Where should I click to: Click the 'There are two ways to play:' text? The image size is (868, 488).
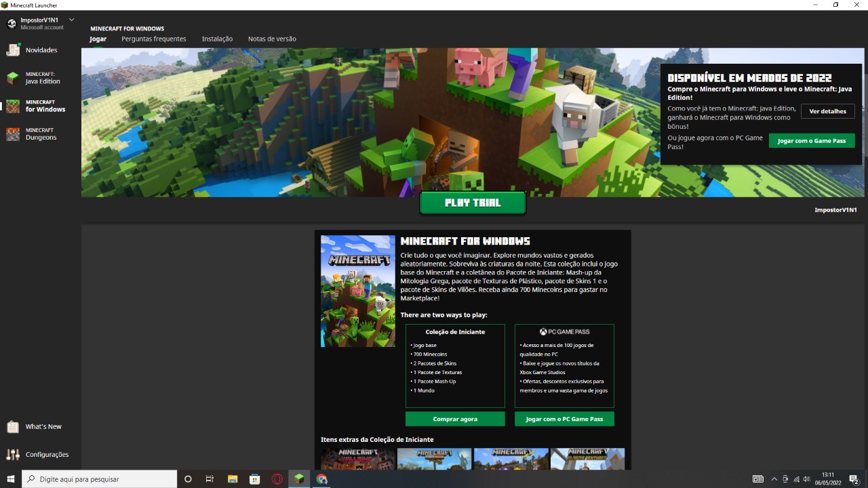point(443,315)
